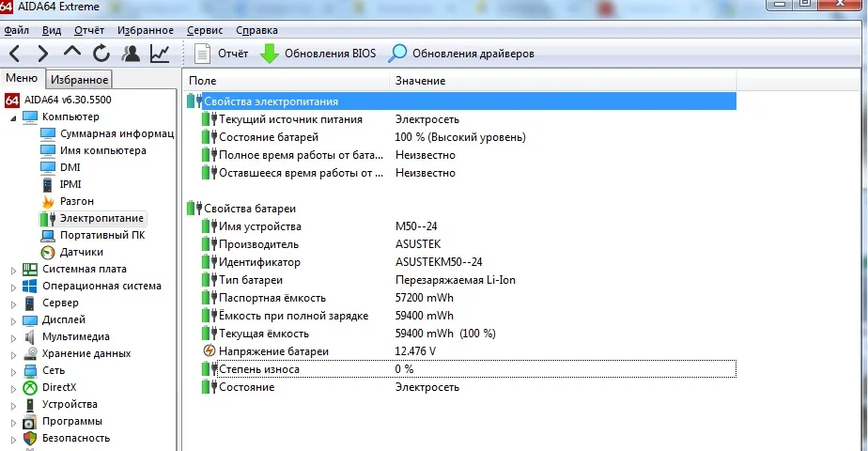This screenshot has height=451, width=868.
Task: Click the Хранение данных disk icon
Action: (x=30, y=354)
